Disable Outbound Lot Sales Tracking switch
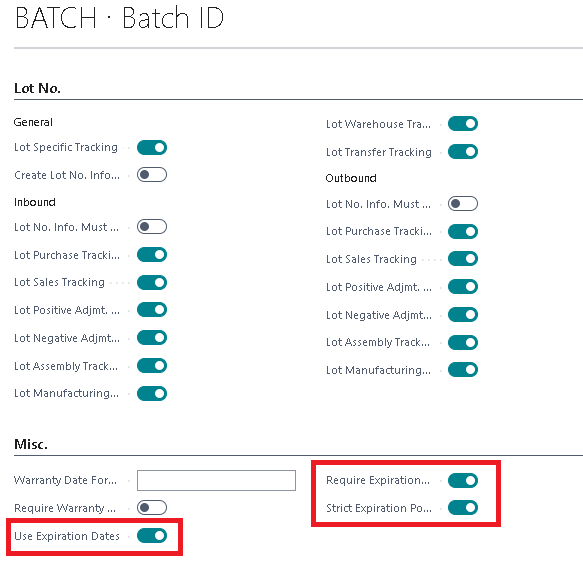Screen dimensions: 583x571 click(463, 259)
